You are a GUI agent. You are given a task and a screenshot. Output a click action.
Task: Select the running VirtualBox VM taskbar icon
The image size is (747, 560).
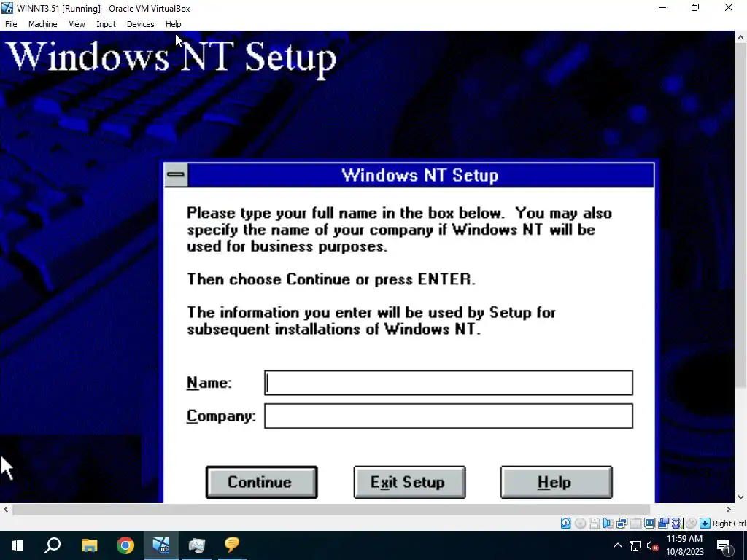161,545
